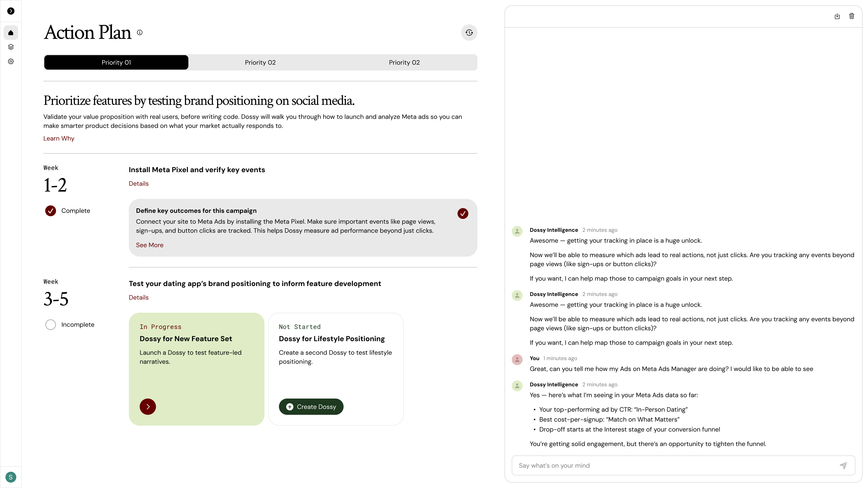868x488 pixels.
Task: Expand the sidebar with the arrow icon
Action: [11, 11]
